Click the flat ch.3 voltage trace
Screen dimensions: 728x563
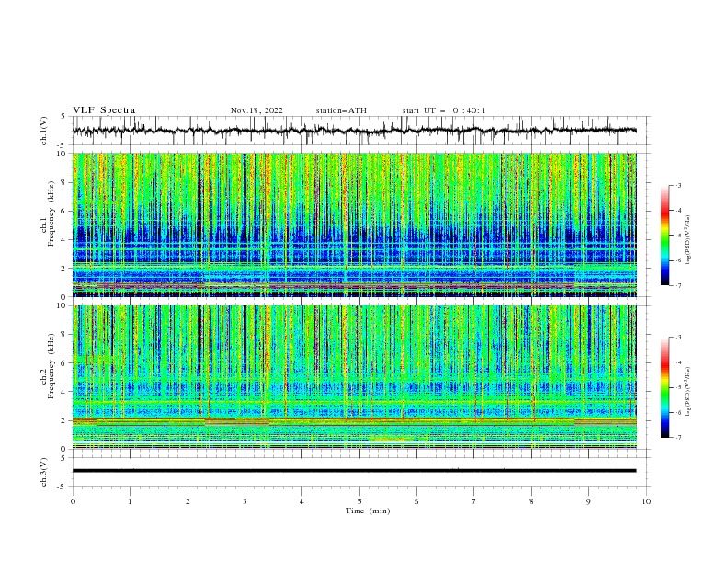pos(354,471)
